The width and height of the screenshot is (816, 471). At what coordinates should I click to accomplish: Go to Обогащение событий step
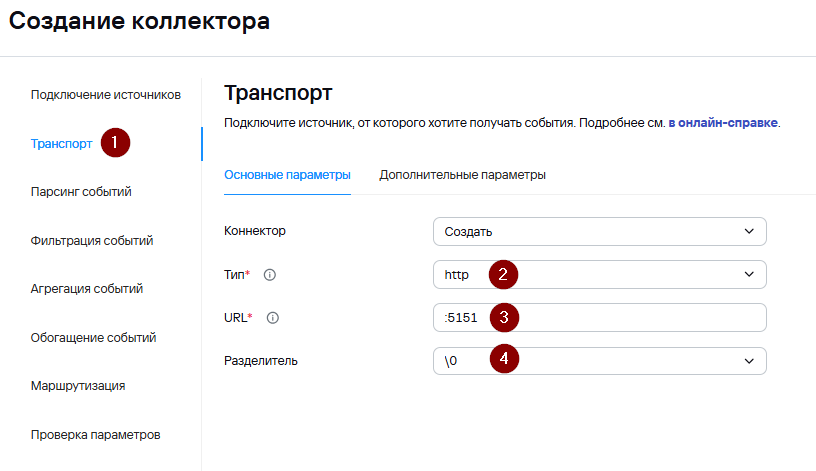(93, 337)
